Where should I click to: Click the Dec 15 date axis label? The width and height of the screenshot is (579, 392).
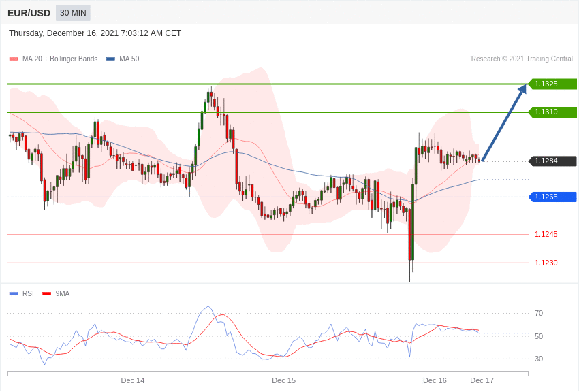283,380
